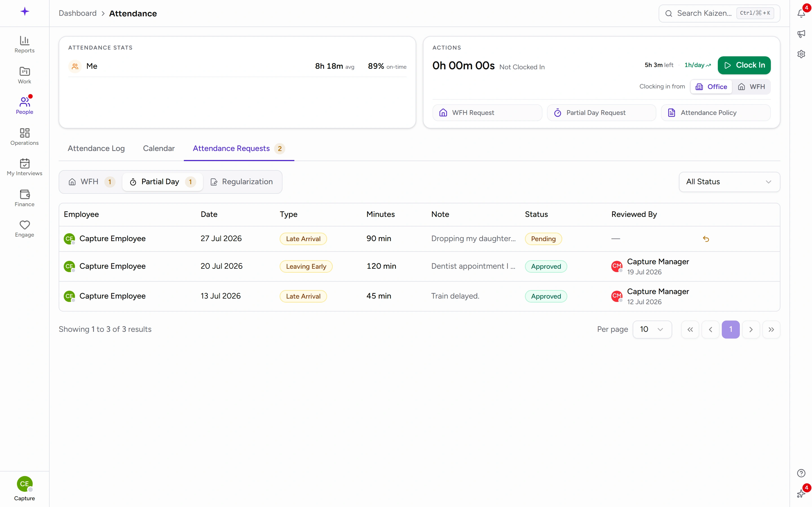This screenshot has height=507, width=812.
Task: Withdraw the pending request via undo icon
Action: [706, 239]
